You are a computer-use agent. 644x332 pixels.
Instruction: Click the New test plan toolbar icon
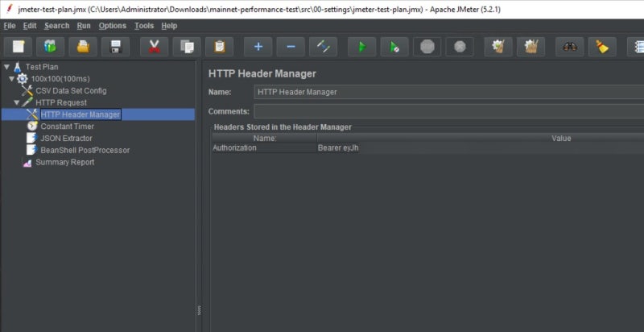[x=18, y=47]
